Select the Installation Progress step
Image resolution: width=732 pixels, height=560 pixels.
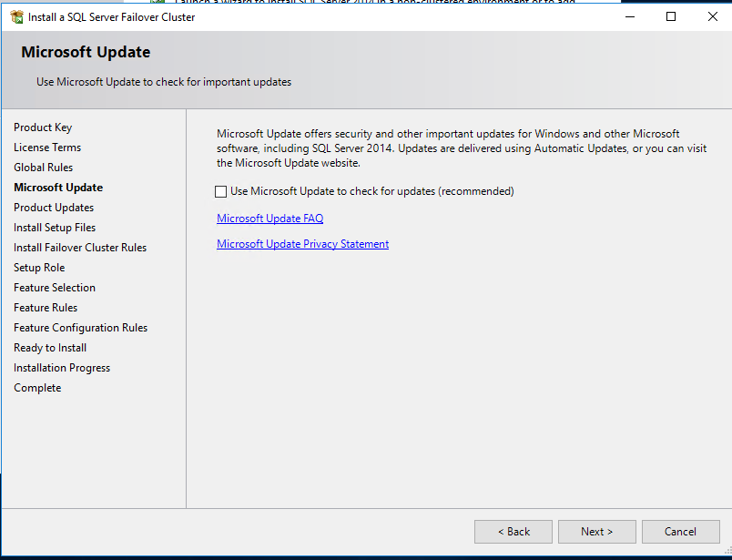pyautogui.click(x=62, y=368)
